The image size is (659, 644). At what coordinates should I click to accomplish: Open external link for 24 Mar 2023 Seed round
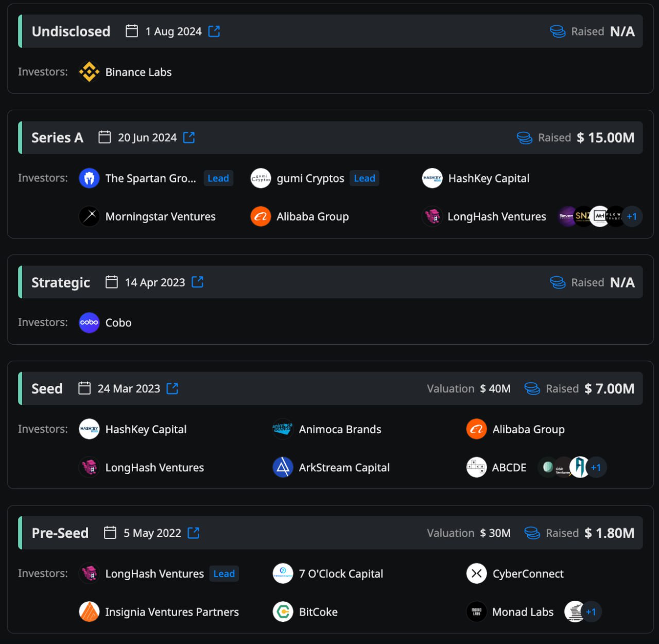pyautogui.click(x=172, y=388)
